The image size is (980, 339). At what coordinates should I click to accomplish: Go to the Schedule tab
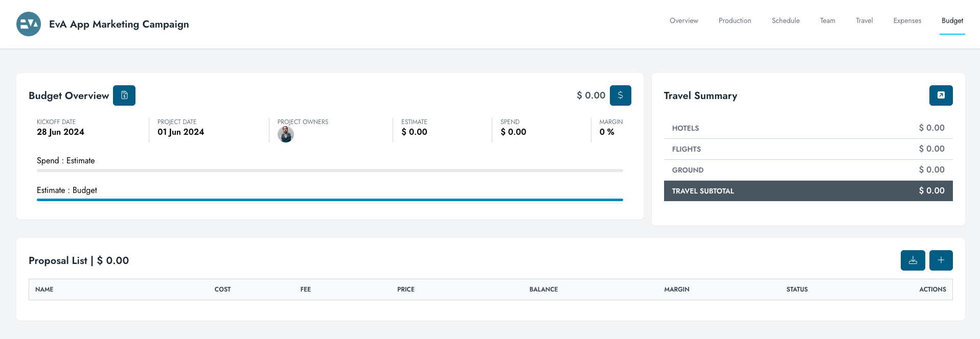785,21
